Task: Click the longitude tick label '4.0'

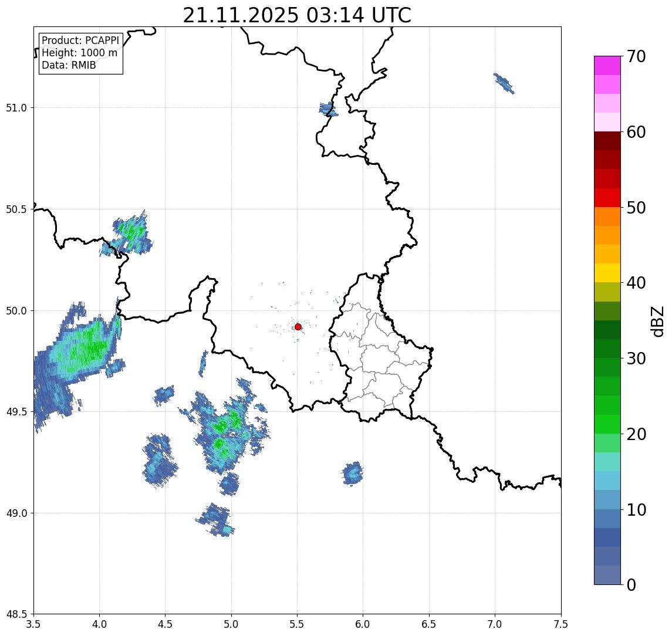Action: click(x=99, y=624)
